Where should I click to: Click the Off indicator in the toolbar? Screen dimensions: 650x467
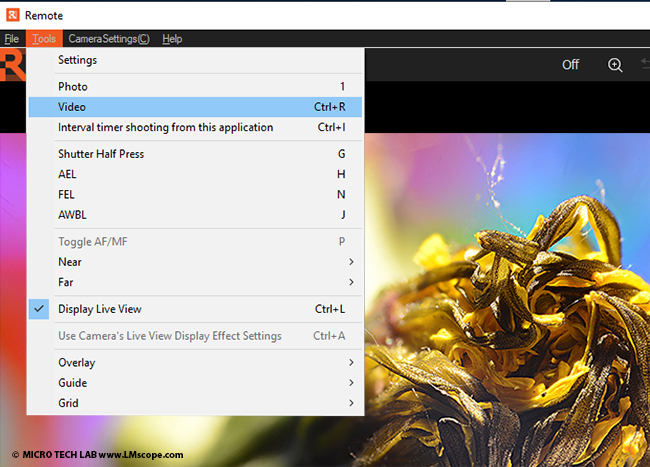[570, 64]
